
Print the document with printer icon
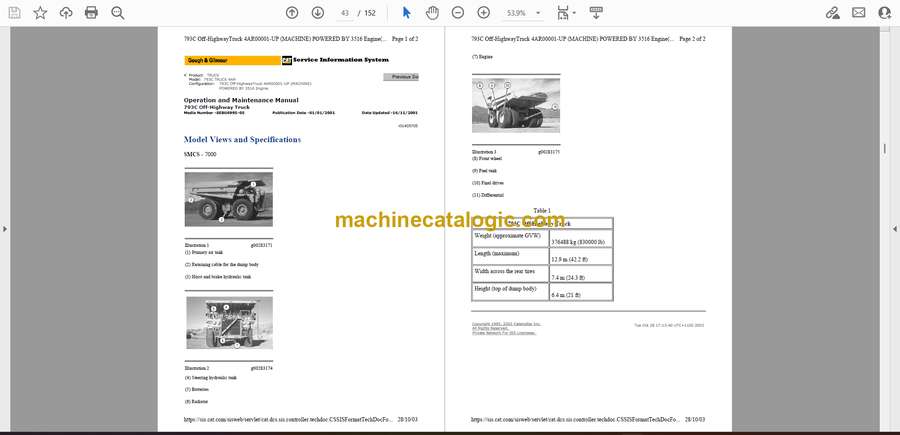(91, 13)
